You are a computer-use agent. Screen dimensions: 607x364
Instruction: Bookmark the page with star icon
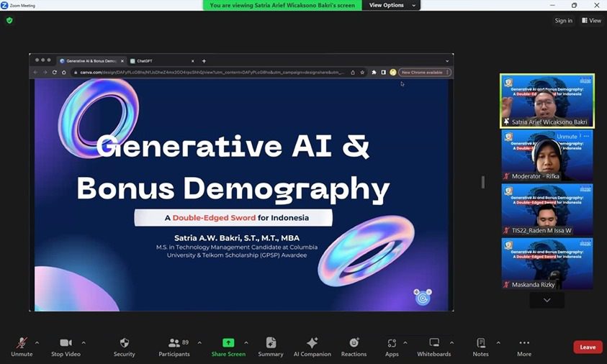[x=362, y=73]
